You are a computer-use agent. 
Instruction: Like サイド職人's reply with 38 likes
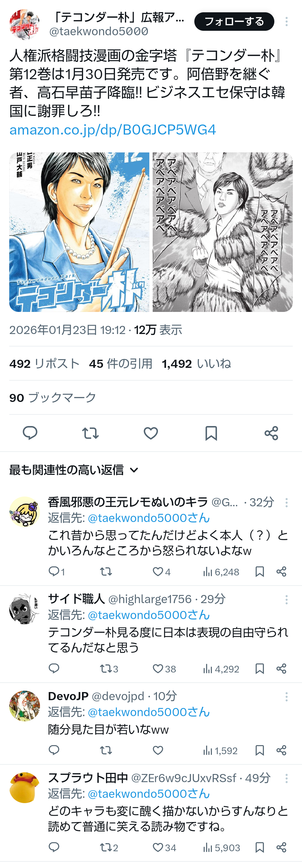164,669
